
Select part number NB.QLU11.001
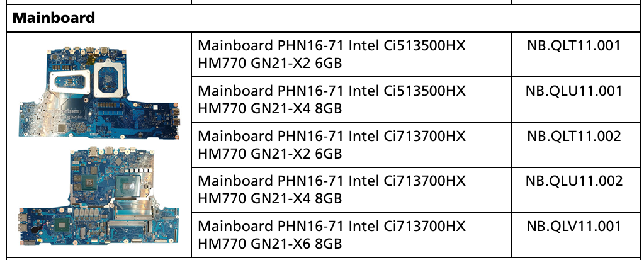point(573,91)
